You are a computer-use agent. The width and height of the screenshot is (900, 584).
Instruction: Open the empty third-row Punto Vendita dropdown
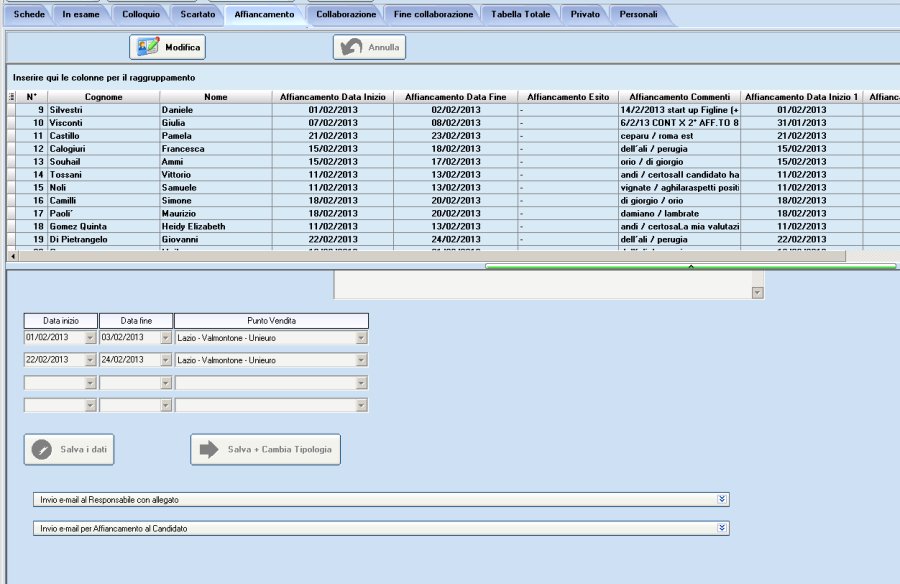point(361,382)
